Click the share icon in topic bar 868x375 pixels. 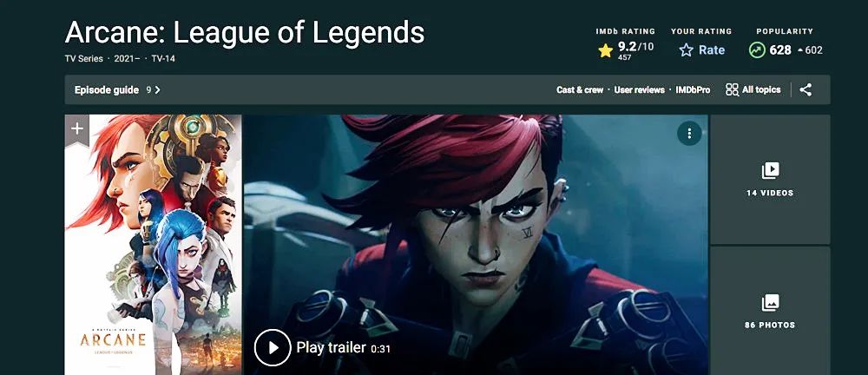[806, 89]
